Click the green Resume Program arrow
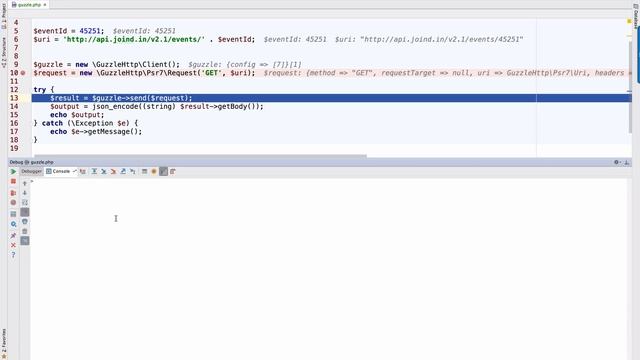This screenshot has height=360, width=640. tap(13, 171)
